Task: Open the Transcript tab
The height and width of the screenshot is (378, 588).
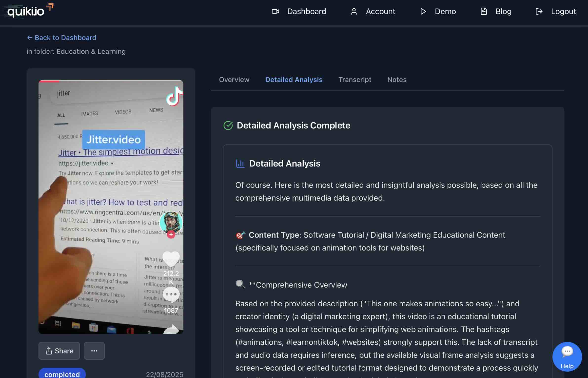Action: tap(355, 80)
